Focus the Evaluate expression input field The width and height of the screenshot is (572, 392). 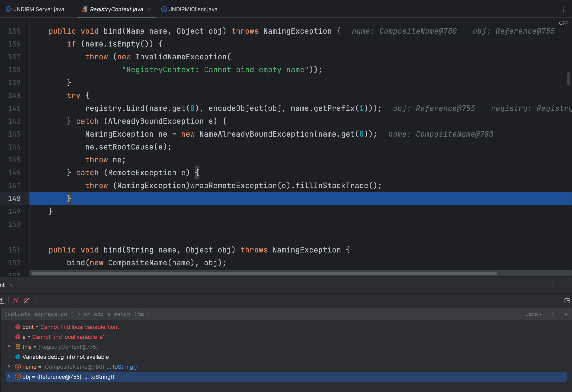click(x=261, y=314)
